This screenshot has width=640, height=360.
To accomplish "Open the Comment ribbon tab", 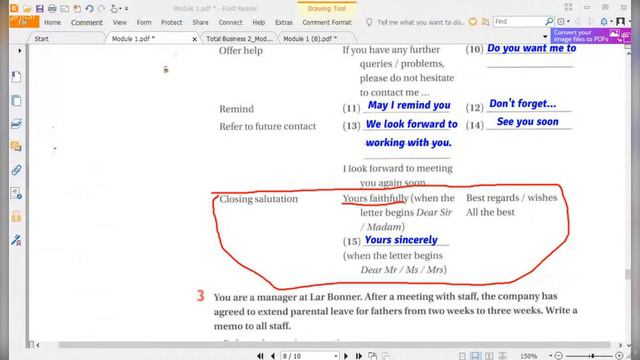I will tap(87, 22).
